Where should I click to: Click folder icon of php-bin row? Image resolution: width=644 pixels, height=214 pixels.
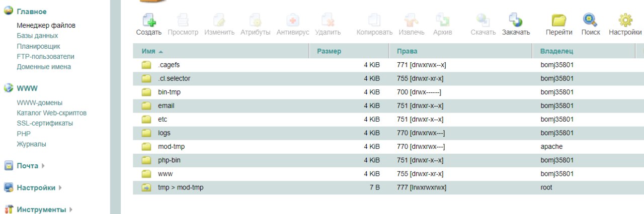(146, 160)
